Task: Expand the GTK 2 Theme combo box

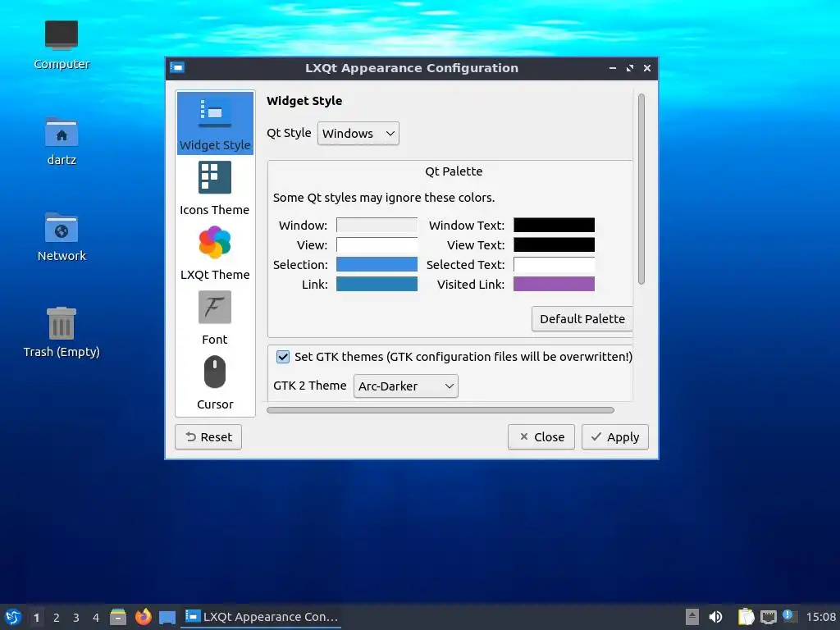Action: pyautogui.click(x=405, y=386)
